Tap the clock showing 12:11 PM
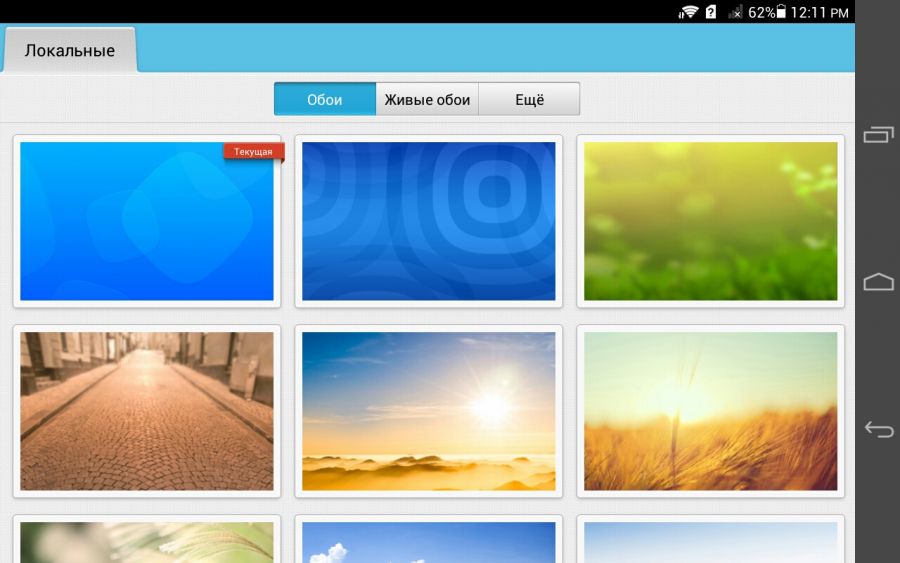900x563 pixels. (x=819, y=12)
